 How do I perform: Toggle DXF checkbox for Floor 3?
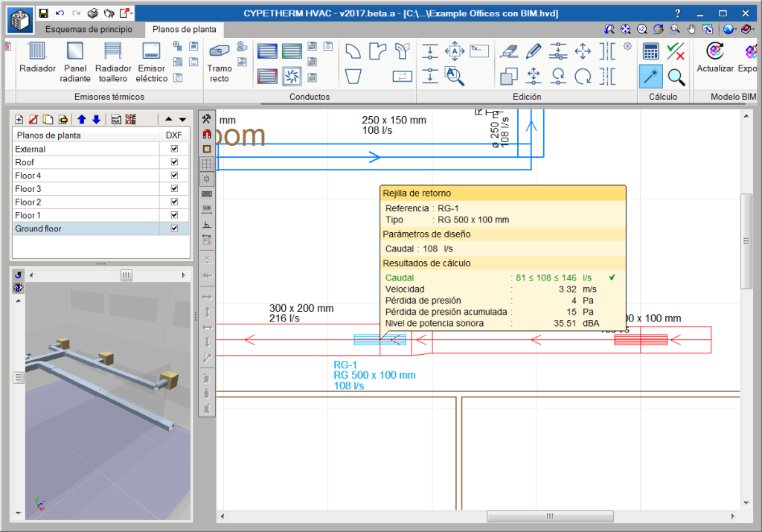click(174, 188)
